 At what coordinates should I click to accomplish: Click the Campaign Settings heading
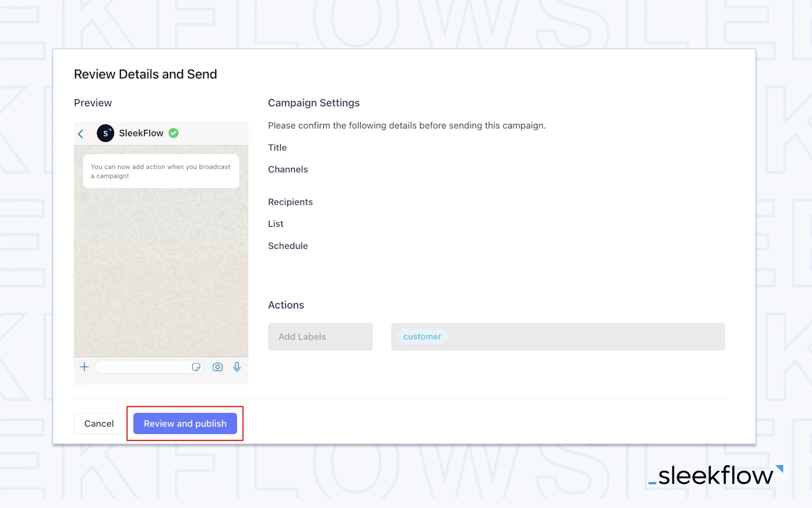[314, 103]
